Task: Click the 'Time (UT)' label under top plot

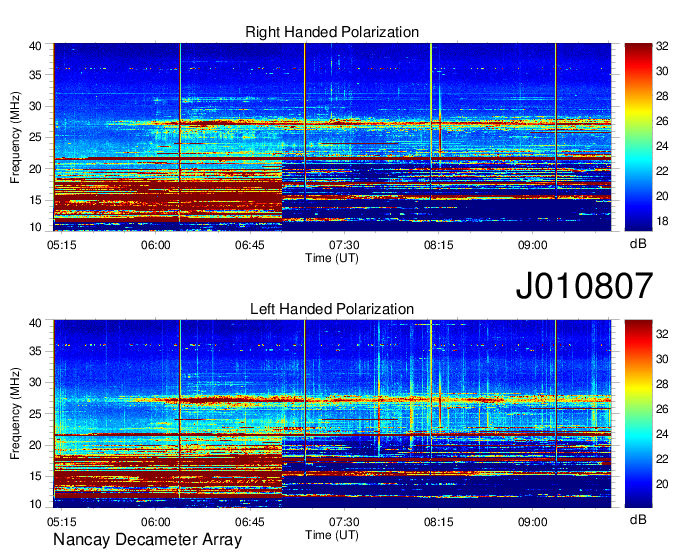Action: click(x=332, y=258)
